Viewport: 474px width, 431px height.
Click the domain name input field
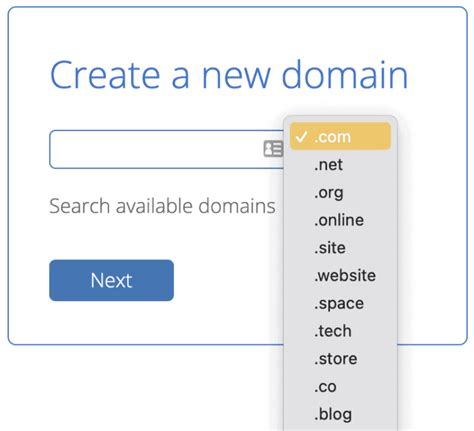167,149
